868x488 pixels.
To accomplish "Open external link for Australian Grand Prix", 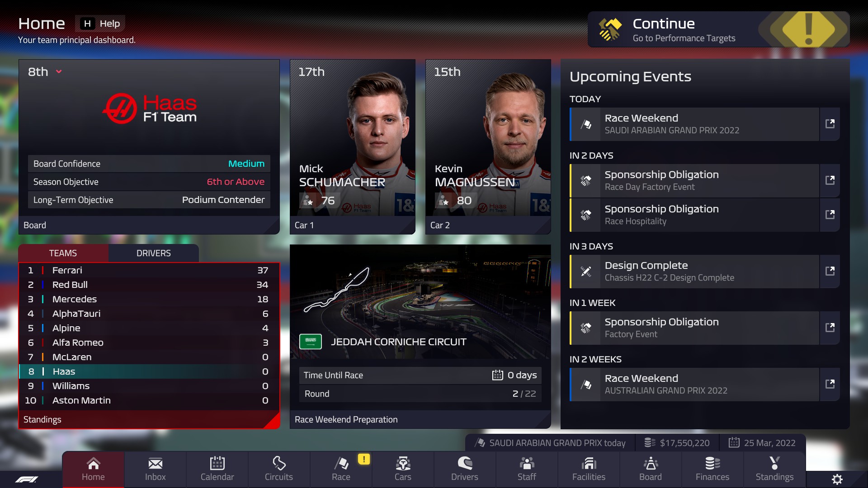I will tap(830, 384).
